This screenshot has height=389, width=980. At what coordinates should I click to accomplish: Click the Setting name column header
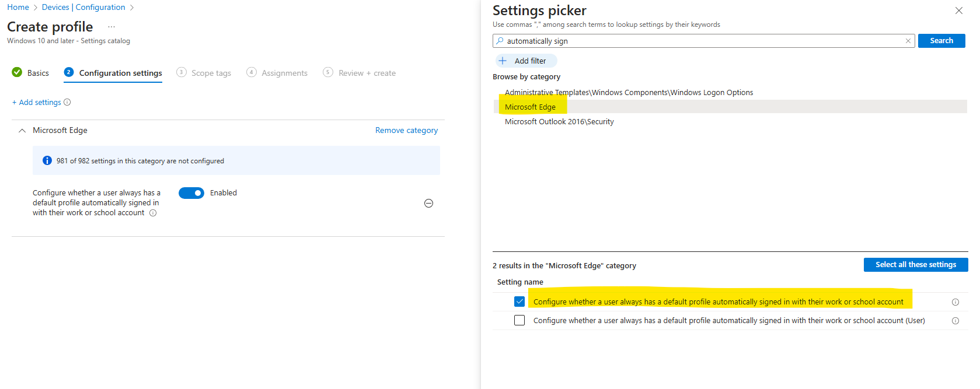(x=520, y=282)
